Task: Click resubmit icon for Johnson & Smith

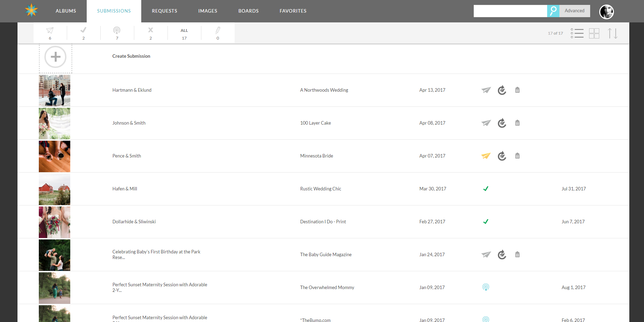Action: 502,123
